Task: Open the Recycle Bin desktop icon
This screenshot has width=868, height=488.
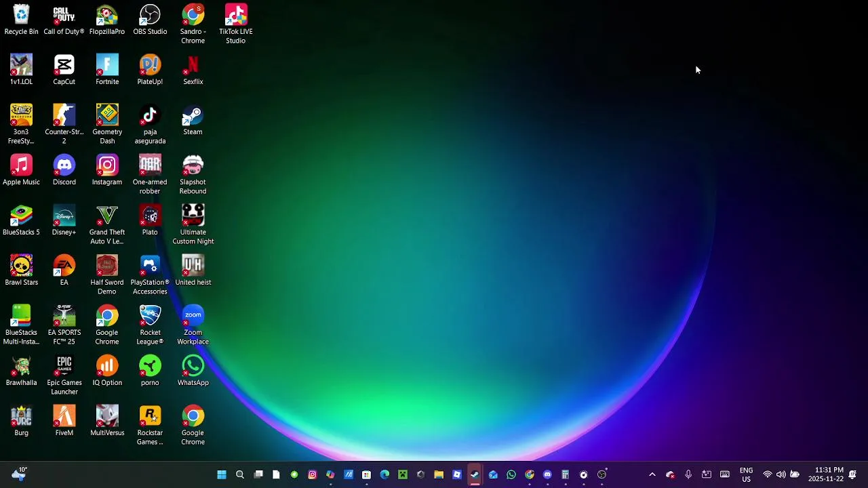Action: 21,20
